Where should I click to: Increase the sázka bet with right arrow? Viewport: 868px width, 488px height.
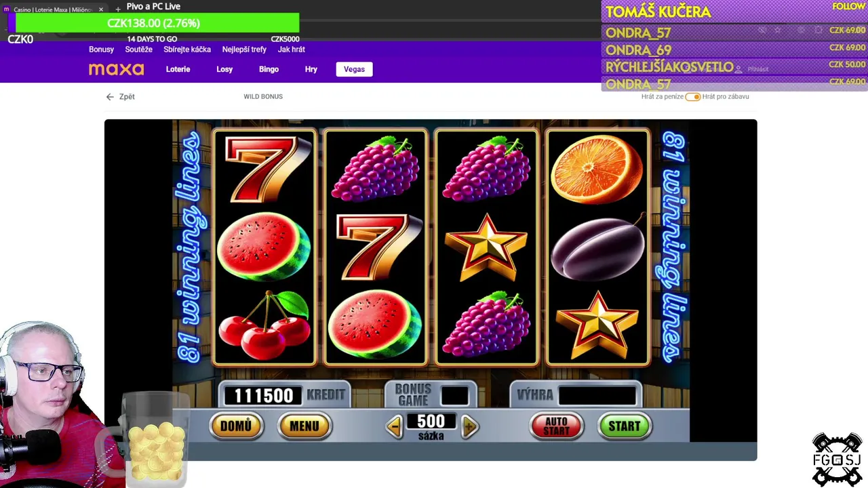(469, 426)
